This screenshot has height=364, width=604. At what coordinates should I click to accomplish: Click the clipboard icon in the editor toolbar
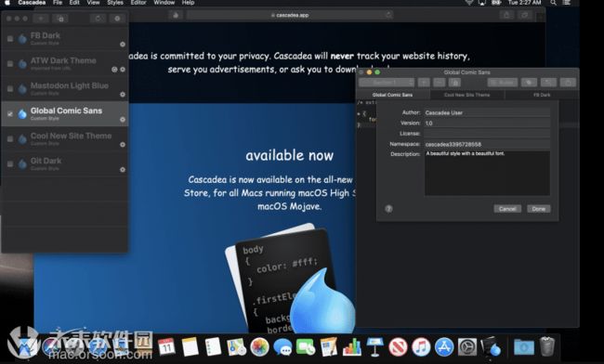click(x=454, y=83)
